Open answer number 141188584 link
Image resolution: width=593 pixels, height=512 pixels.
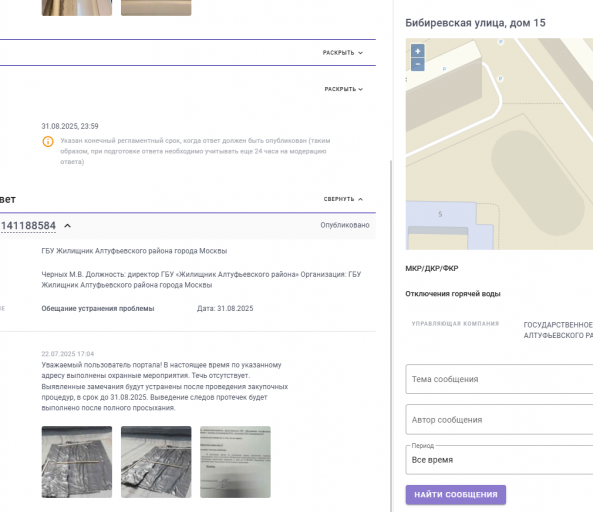[x=28, y=226]
